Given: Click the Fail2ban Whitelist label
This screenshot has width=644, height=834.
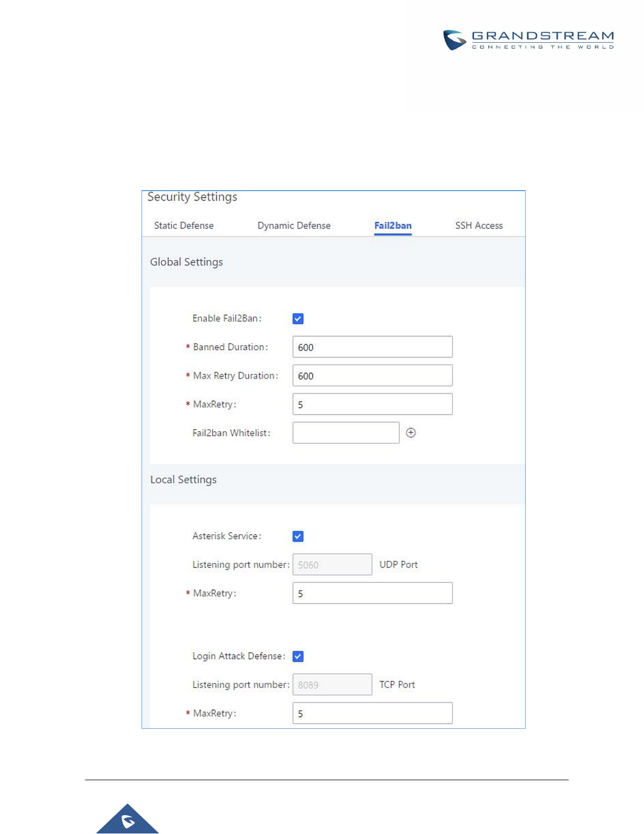Looking at the screenshot, I should 231,433.
